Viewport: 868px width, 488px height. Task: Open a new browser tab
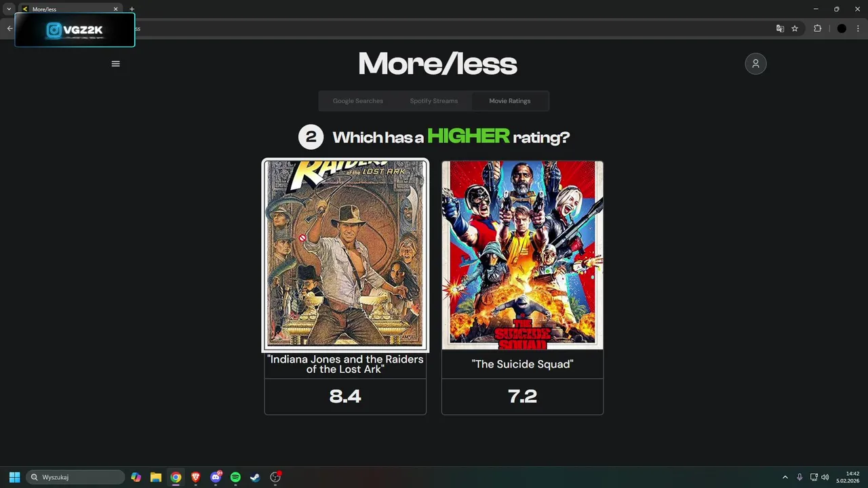(x=132, y=9)
